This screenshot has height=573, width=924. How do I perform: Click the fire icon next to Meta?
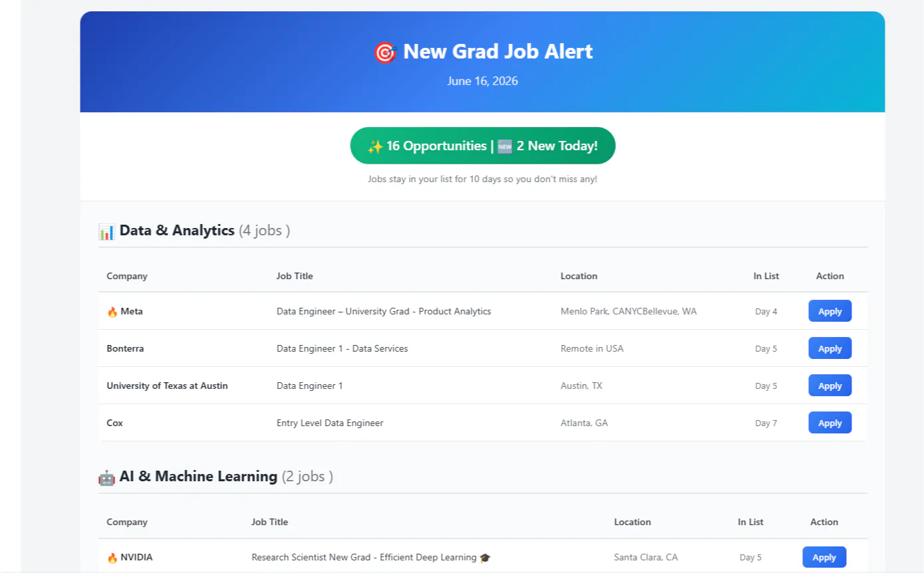112,311
